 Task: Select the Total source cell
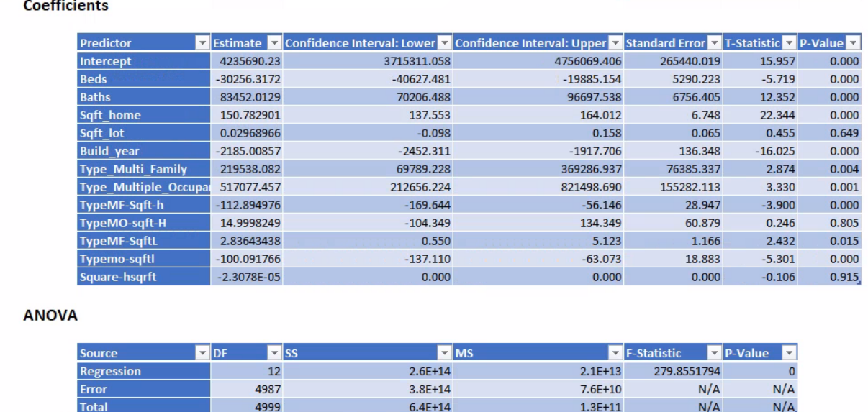144,406
